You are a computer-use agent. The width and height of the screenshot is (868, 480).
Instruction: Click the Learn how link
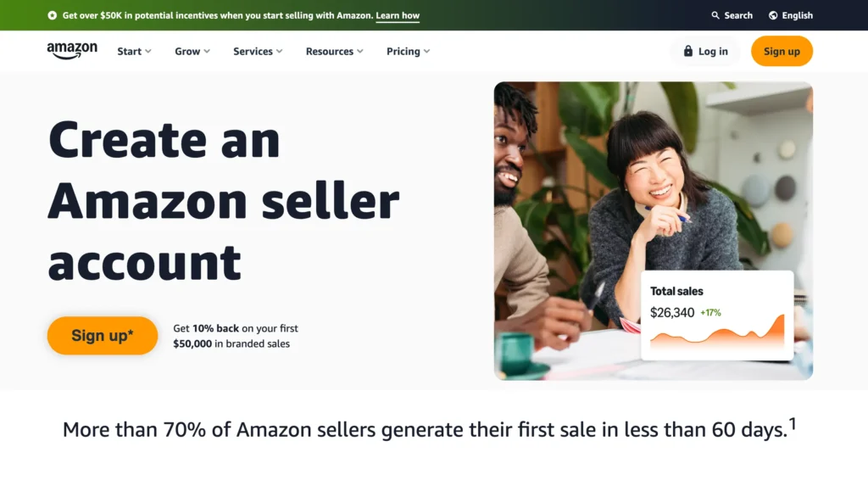[x=398, y=15]
